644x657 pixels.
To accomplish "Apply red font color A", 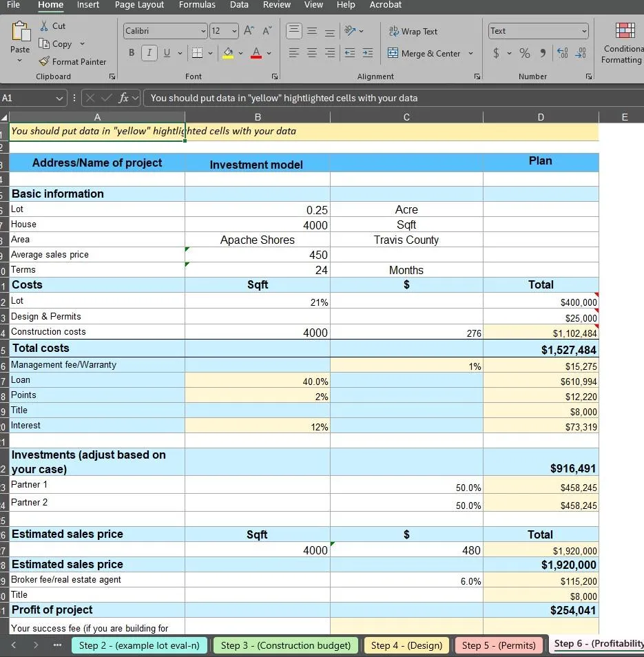I will tap(256, 53).
